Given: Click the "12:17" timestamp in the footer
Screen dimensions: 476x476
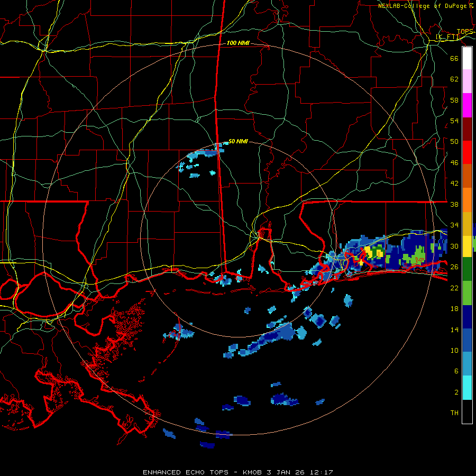Looking at the screenshot, I should coord(322,472).
